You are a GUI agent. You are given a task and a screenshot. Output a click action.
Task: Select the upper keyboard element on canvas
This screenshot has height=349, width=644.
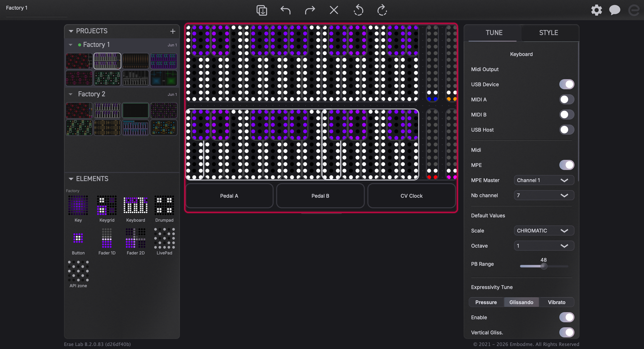pos(302,63)
